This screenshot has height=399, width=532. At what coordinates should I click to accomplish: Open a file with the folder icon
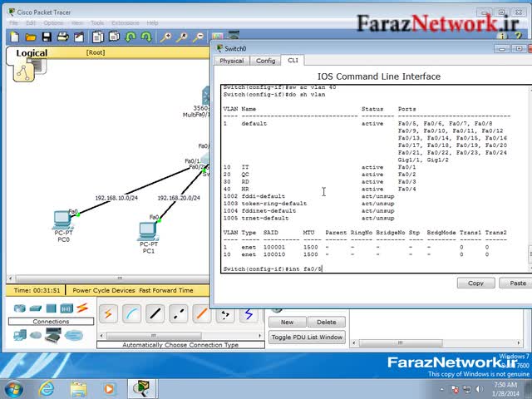tap(31, 37)
